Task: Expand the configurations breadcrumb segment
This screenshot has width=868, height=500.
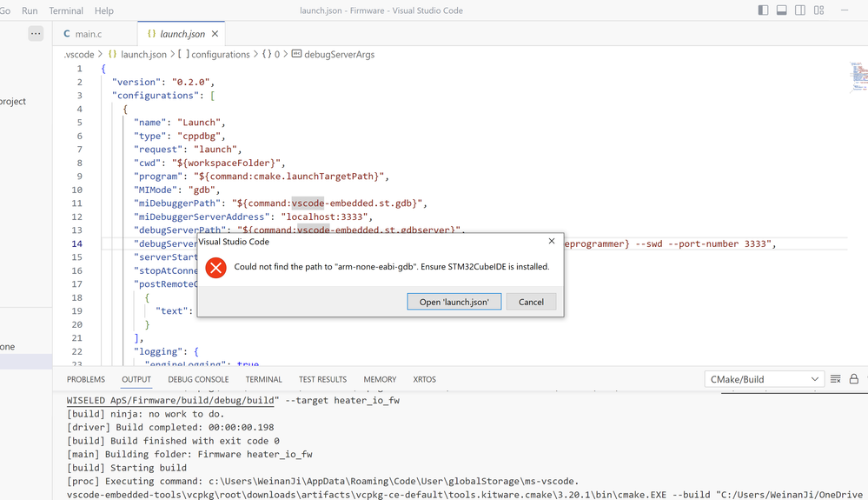Action: coord(220,54)
